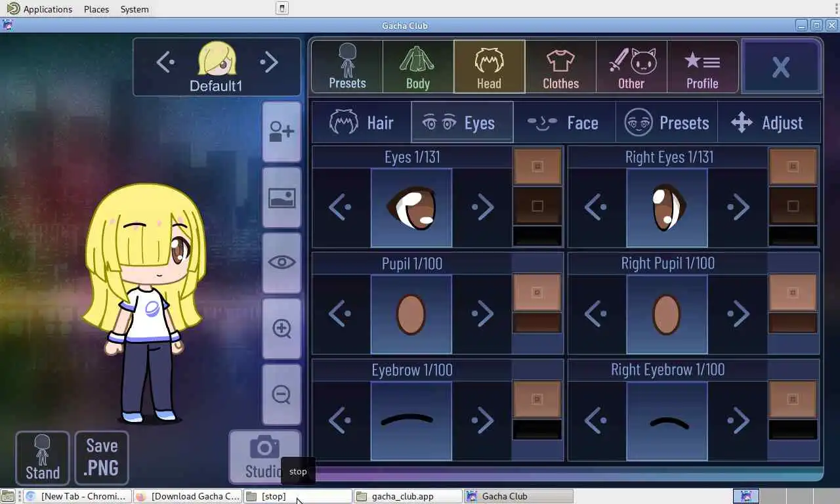Click the show desktop taskbar icon
The image size is (840, 504).
(8, 496)
